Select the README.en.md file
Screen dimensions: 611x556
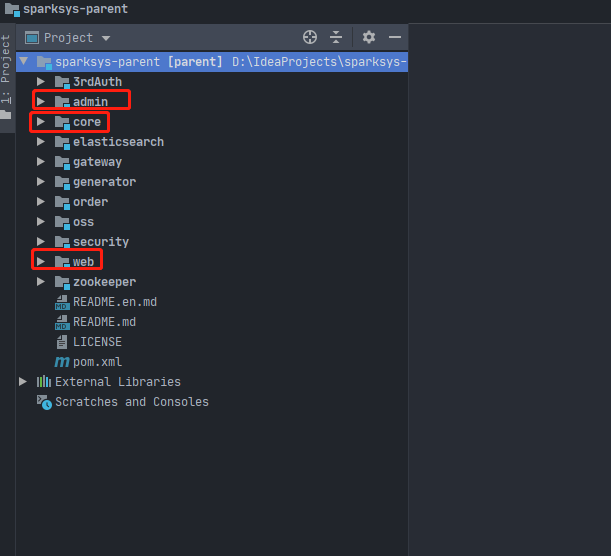(x=114, y=302)
